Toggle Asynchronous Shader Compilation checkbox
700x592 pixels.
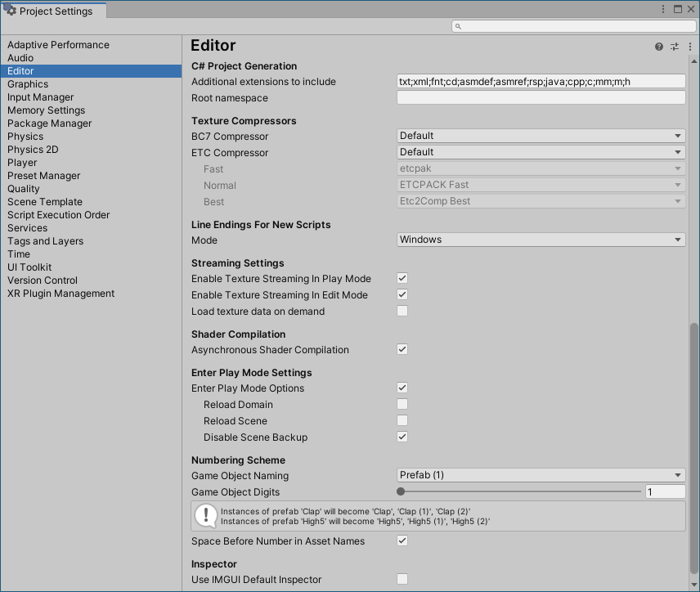point(402,349)
